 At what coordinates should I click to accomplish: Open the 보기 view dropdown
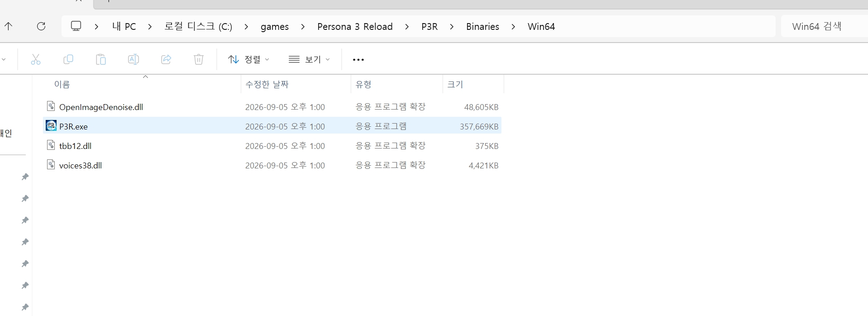(310, 59)
